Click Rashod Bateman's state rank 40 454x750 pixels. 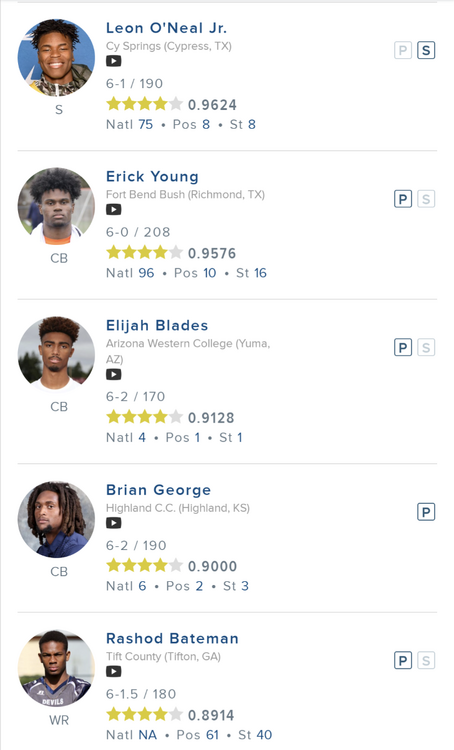coord(263,735)
